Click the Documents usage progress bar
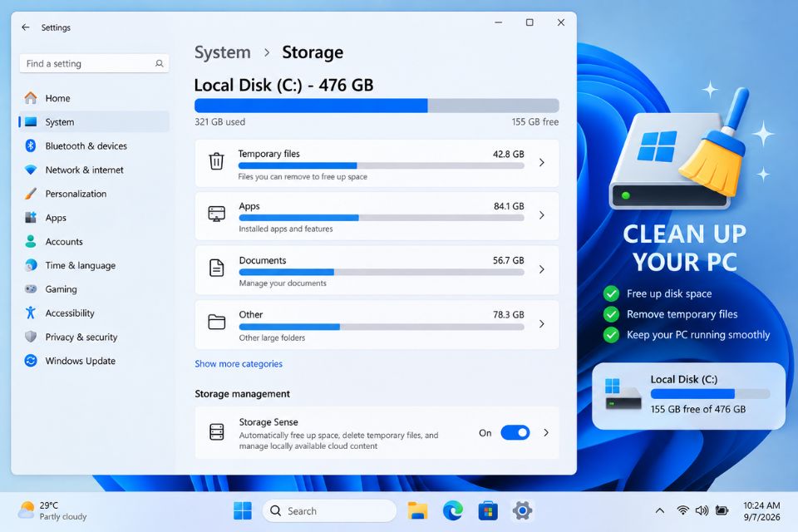 click(x=382, y=273)
